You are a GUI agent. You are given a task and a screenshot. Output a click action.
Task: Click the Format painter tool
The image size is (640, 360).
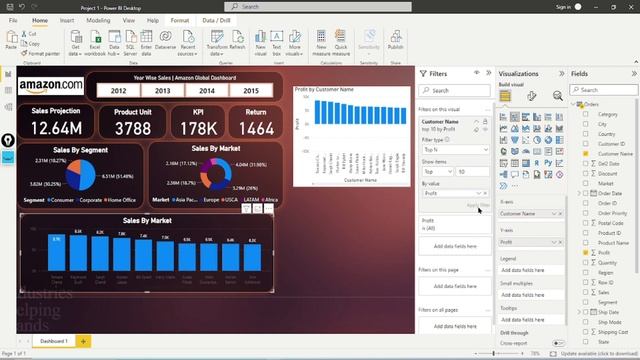pos(40,53)
